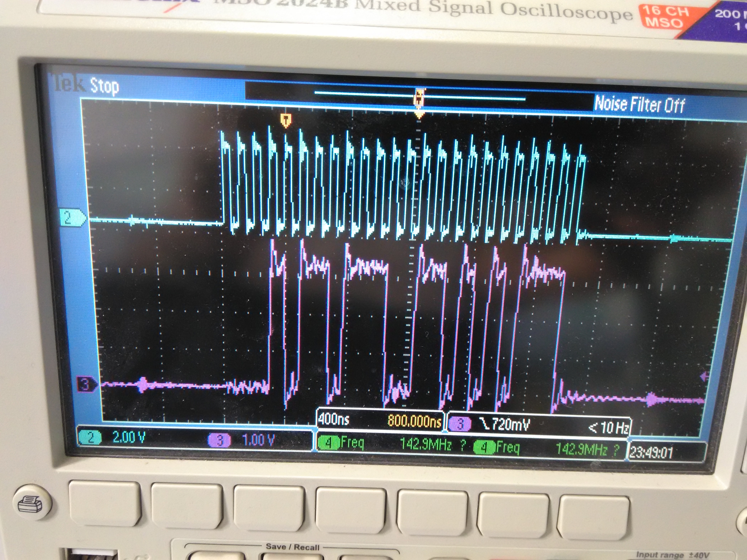Click the cyan channel 2 badge in readout

90,438
